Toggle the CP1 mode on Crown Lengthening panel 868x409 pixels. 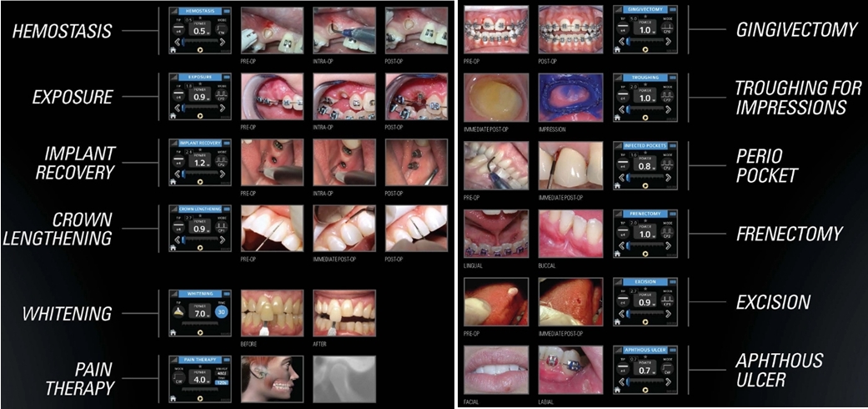(x=223, y=228)
